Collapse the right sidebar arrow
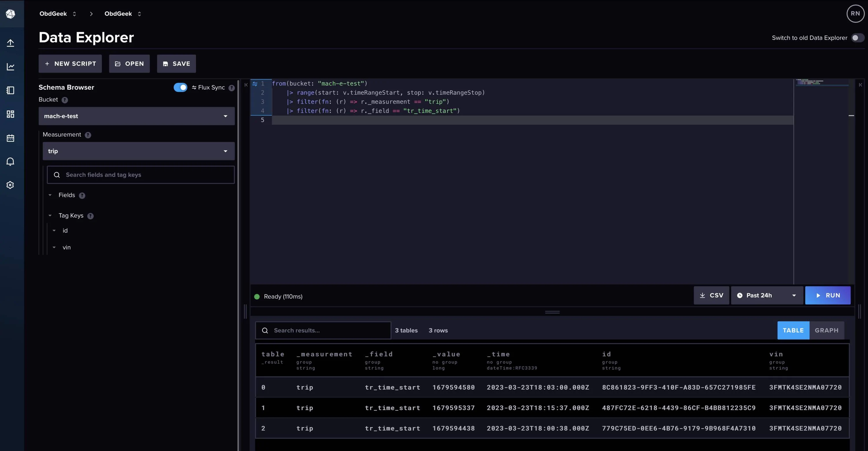The width and height of the screenshot is (868, 451). coord(860,85)
